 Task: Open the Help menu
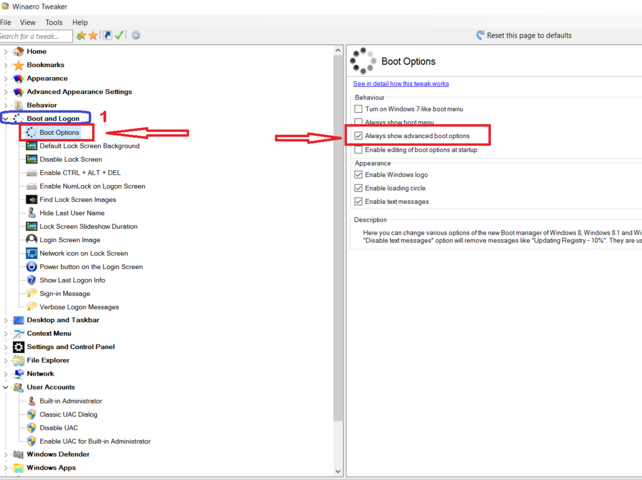(x=80, y=23)
